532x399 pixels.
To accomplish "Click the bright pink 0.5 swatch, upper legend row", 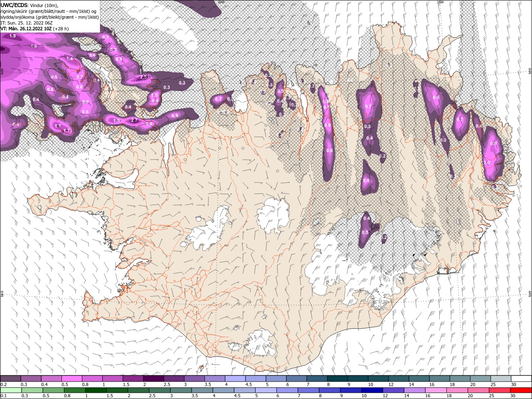I will pos(71,379).
